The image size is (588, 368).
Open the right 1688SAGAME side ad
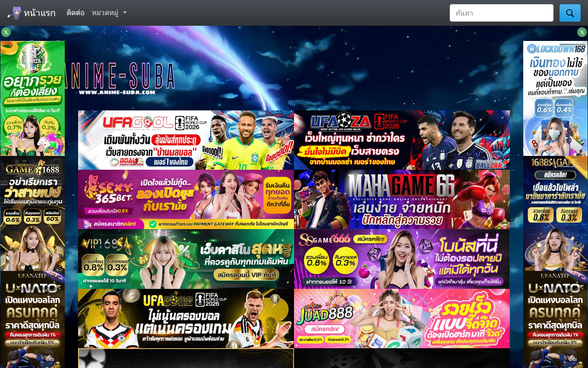555,213
